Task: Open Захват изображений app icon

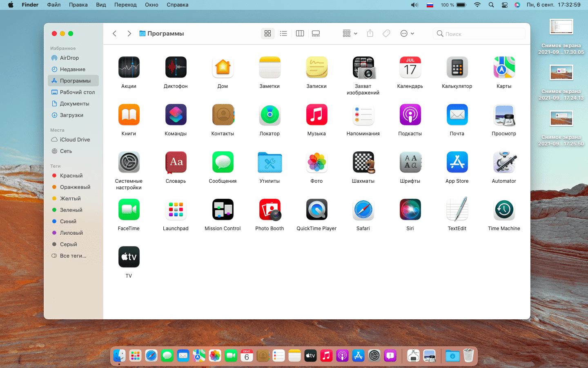Action: click(x=363, y=67)
